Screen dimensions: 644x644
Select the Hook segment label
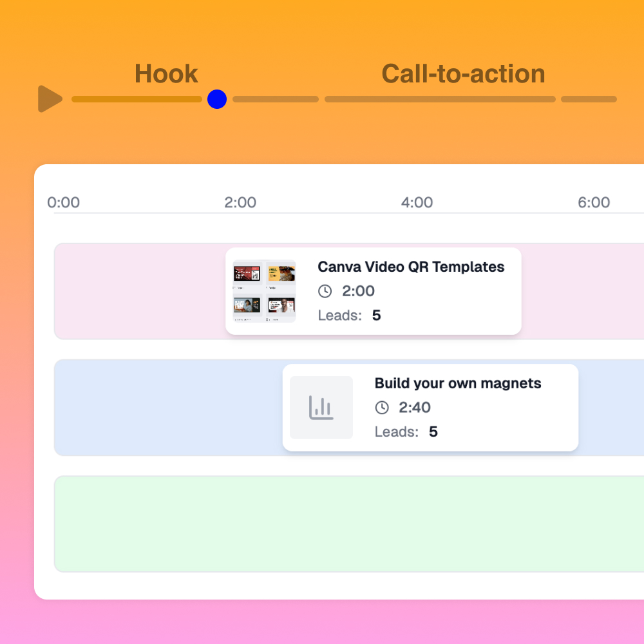[x=166, y=73]
